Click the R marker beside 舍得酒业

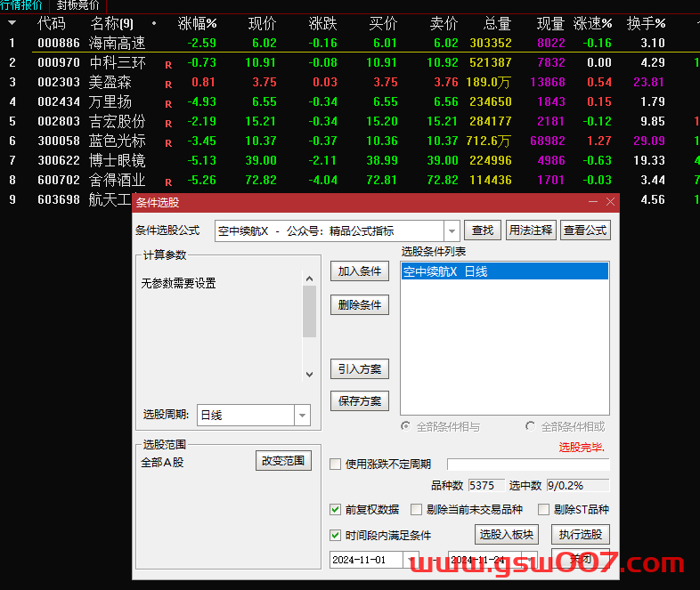(168, 182)
